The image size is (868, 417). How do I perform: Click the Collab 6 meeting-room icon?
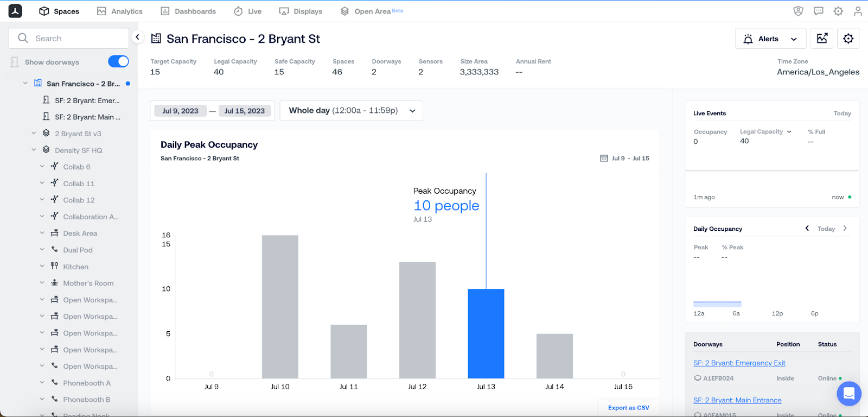tap(54, 166)
